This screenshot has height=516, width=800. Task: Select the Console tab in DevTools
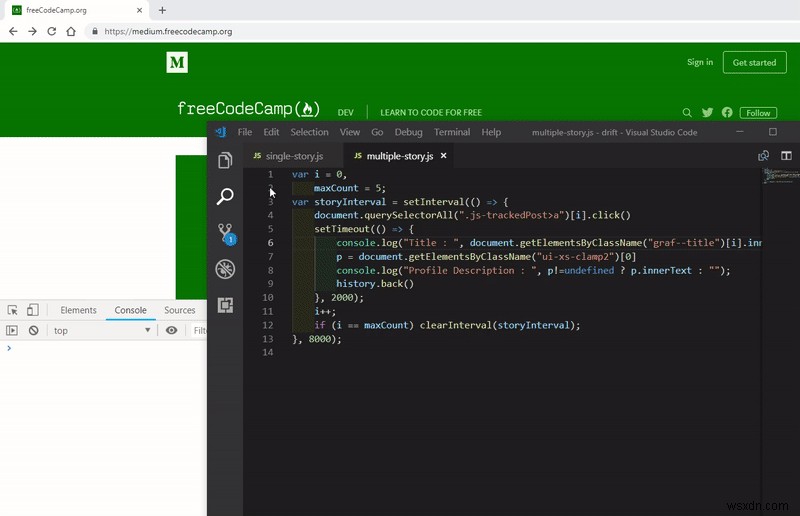(130, 310)
